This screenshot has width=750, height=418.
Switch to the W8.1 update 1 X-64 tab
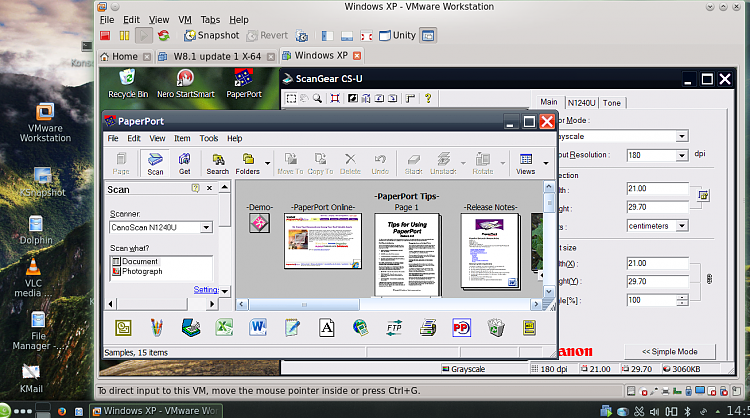coord(217,56)
